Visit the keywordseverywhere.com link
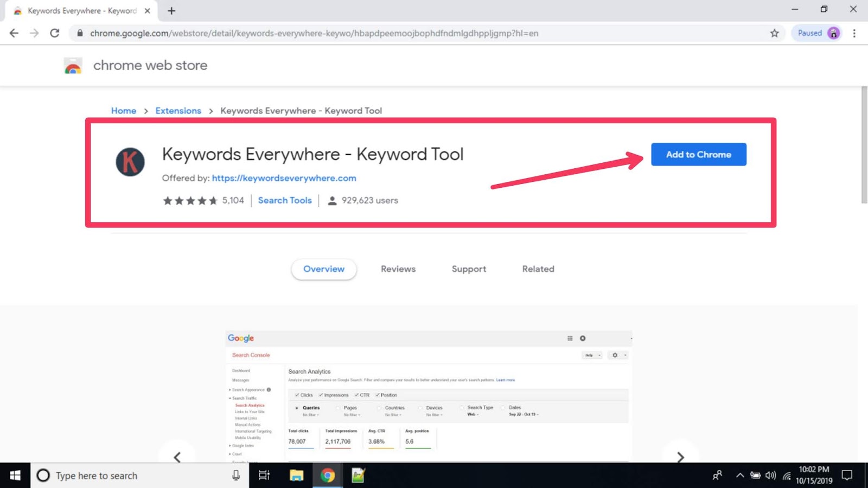Screen dimensions: 868x488 point(284,178)
